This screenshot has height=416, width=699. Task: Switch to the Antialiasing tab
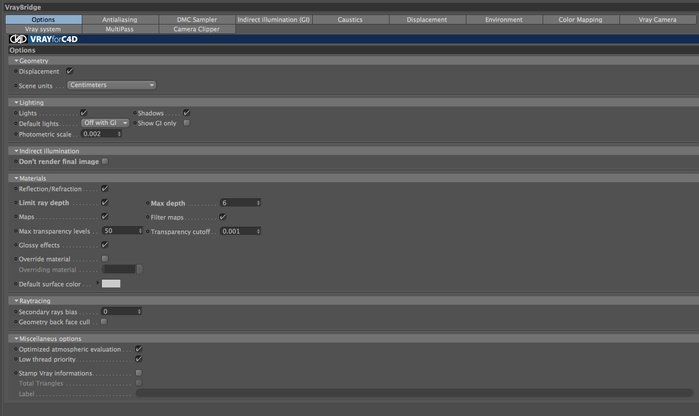pyautogui.click(x=120, y=20)
